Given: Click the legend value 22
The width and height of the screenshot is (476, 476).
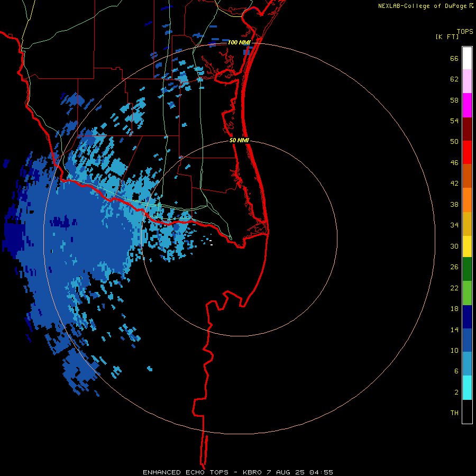Looking at the screenshot, I should (x=454, y=288).
